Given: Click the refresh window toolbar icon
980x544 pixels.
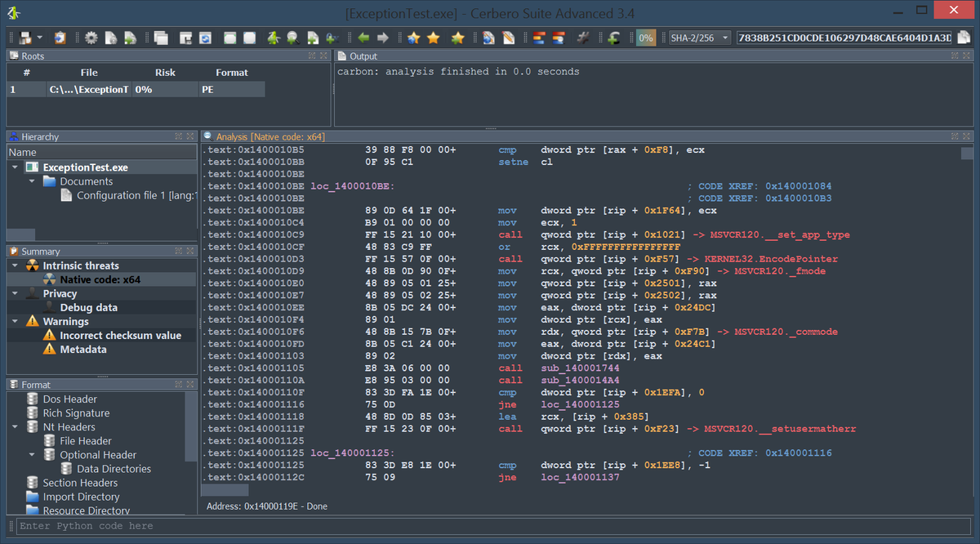Looking at the screenshot, I should pos(205,38).
